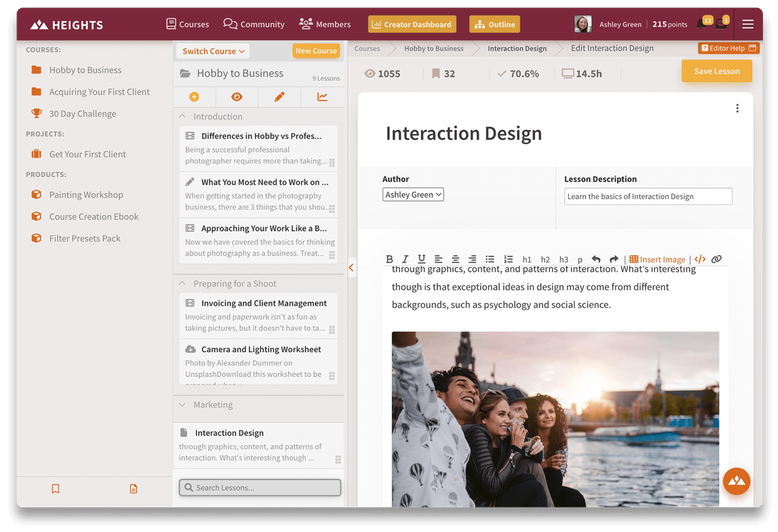Click Interaction Design breadcrumb

point(517,49)
